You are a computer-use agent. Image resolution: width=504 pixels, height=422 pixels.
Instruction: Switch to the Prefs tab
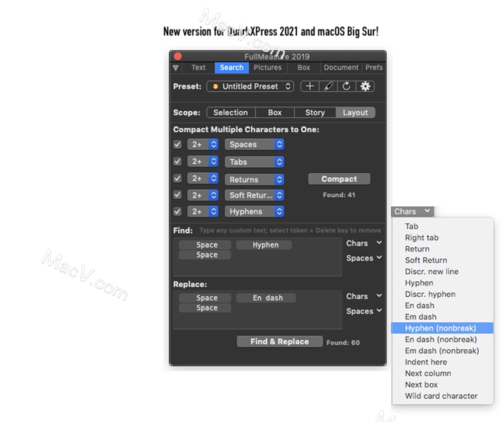tap(374, 68)
